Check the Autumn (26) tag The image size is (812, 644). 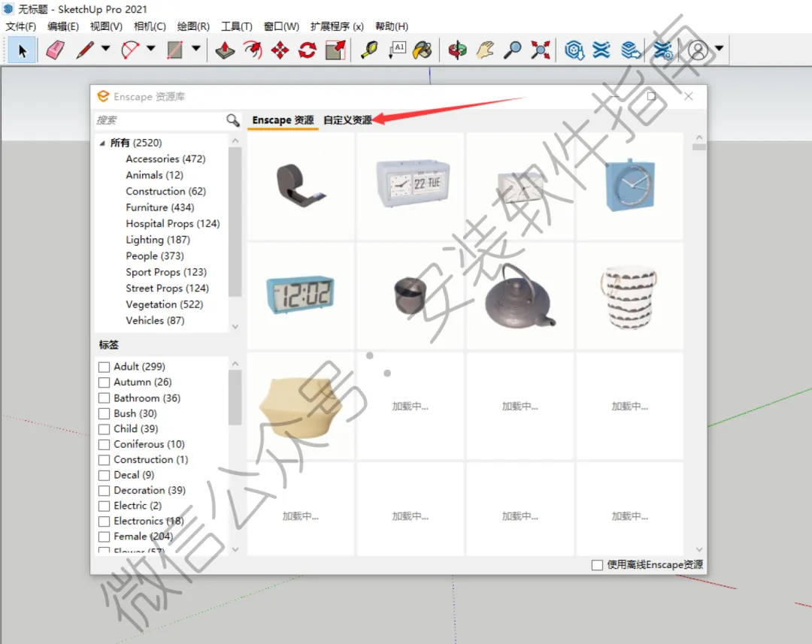(104, 382)
